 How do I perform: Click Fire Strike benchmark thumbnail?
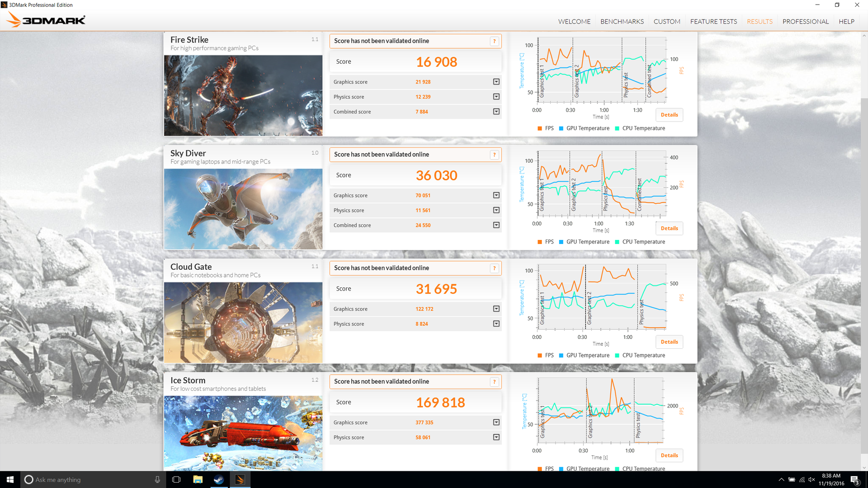[x=243, y=95]
